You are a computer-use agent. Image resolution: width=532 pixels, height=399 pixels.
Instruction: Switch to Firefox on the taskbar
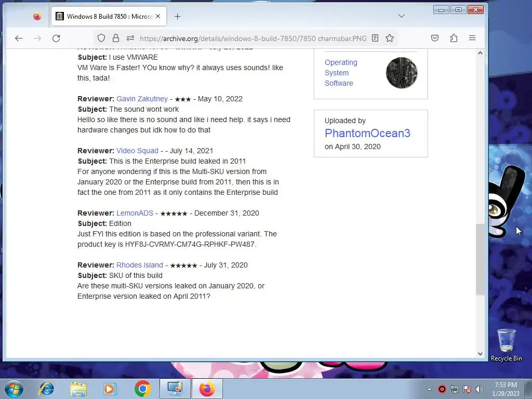207,389
